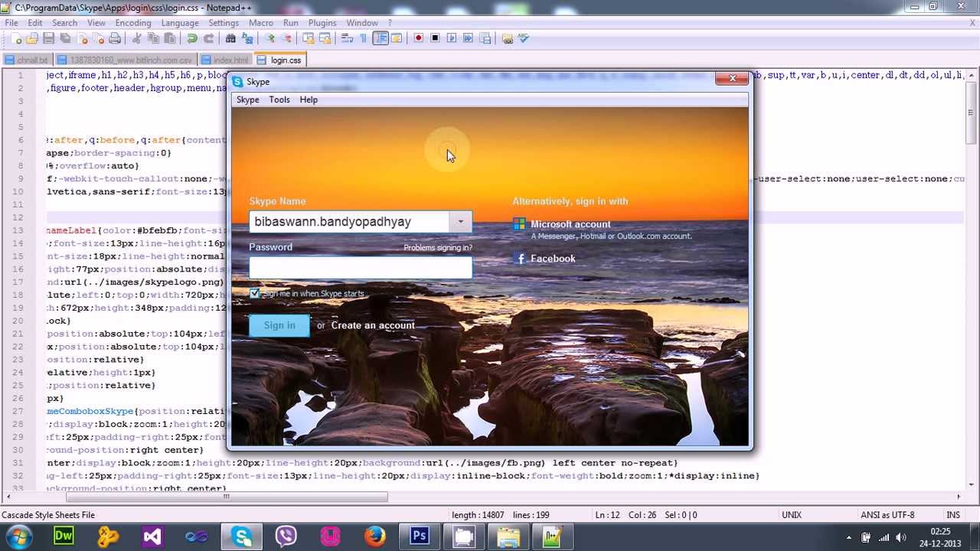Click the Cut scissors icon in toolbar
The height and width of the screenshot is (551, 980).
[137, 38]
